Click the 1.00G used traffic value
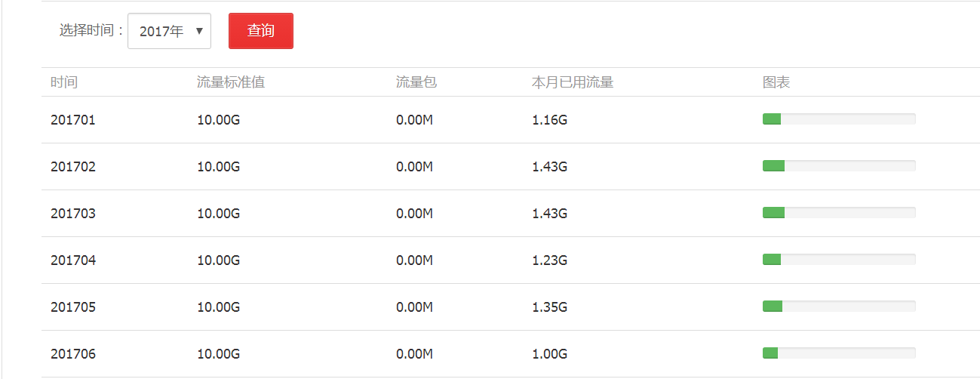Screen dimensions: 980x379 [549, 353]
